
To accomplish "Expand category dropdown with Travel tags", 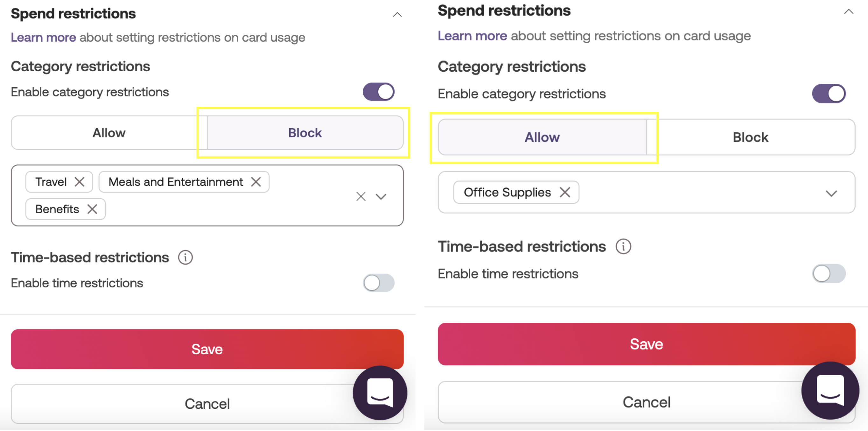I will click(381, 196).
